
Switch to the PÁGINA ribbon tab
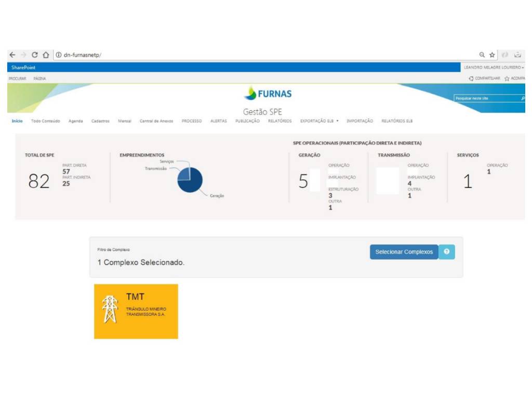pos(39,78)
